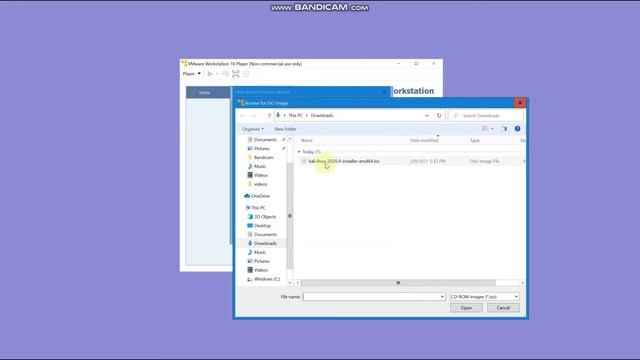
Task: Create a New folder
Action: [285, 129]
